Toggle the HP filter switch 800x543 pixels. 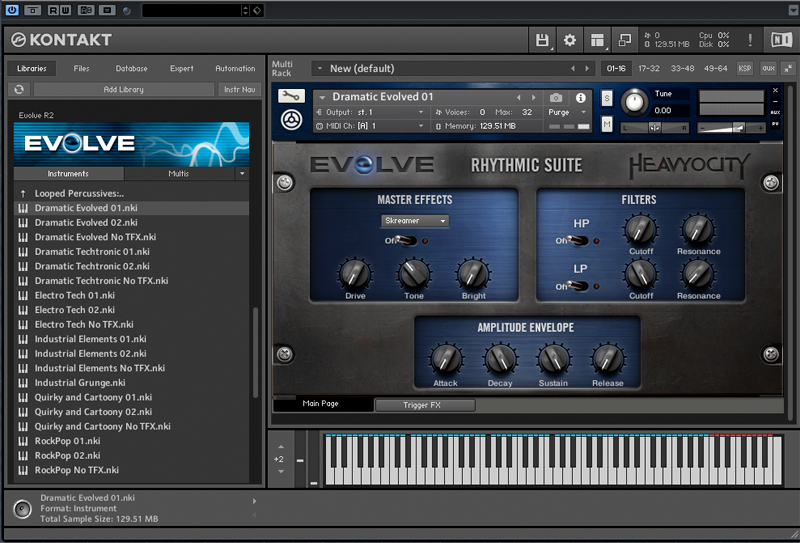(578, 240)
